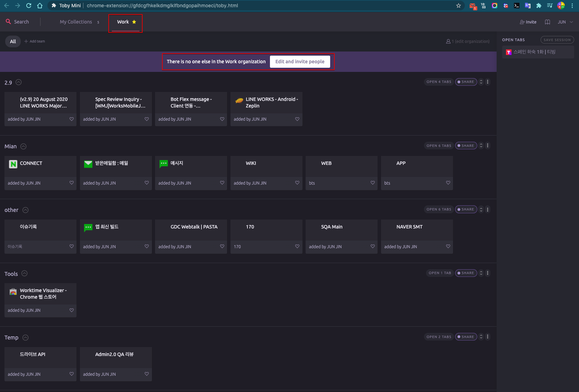
Task: Collapse the Mian collection
Action: [x=24, y=146]
